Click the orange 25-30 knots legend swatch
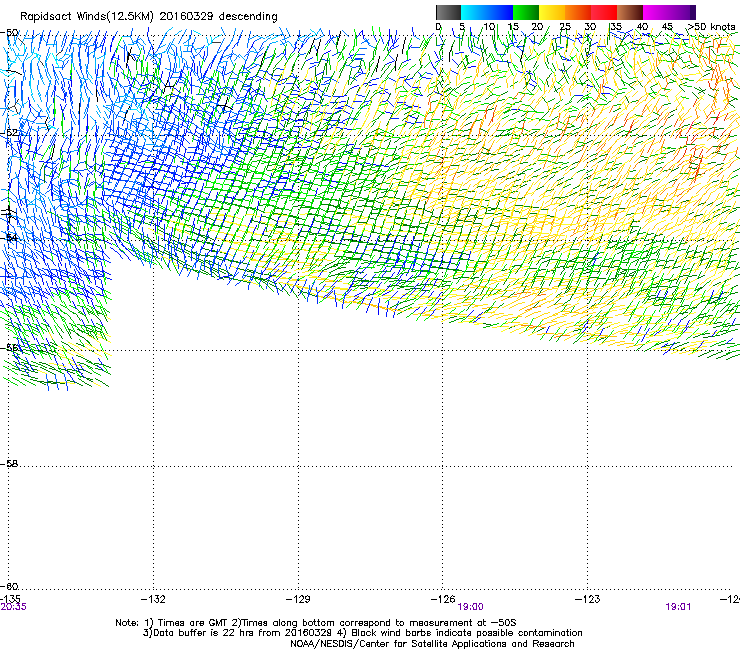 point(578,12)
